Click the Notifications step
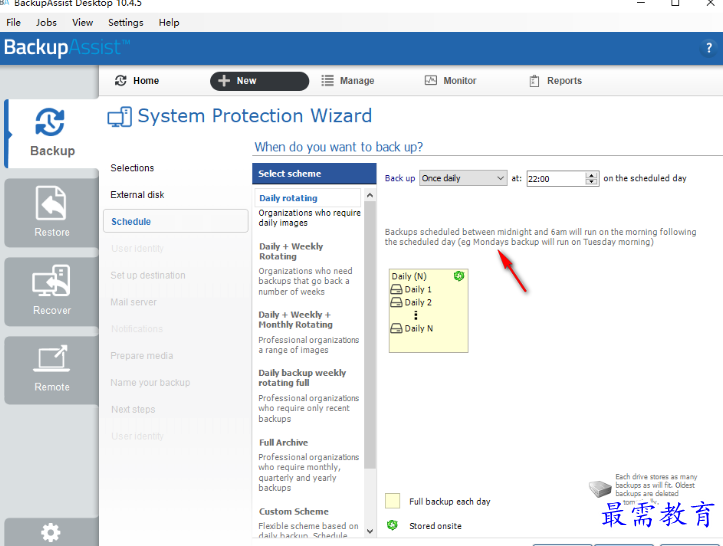723x546 pixels. point(136,329)
